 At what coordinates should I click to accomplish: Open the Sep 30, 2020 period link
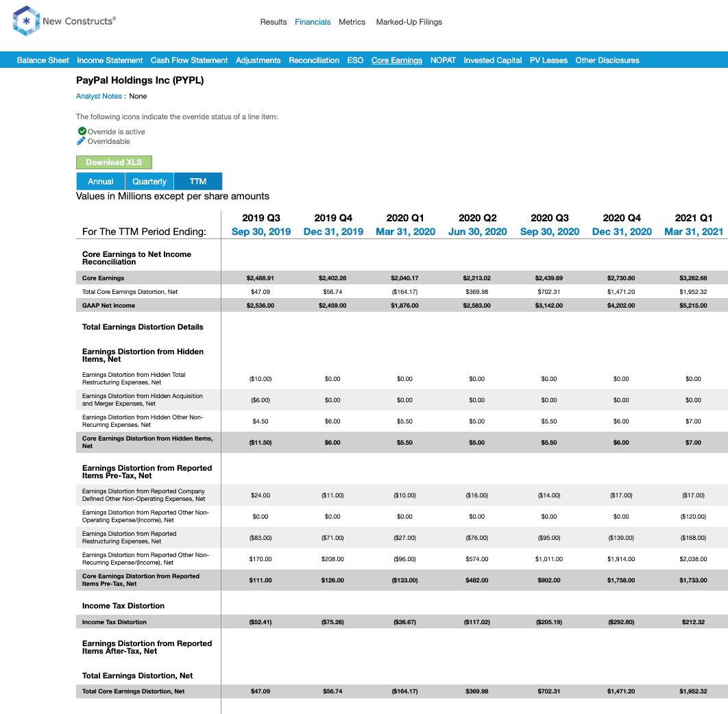pyautogui.click(x=550, y=232)
